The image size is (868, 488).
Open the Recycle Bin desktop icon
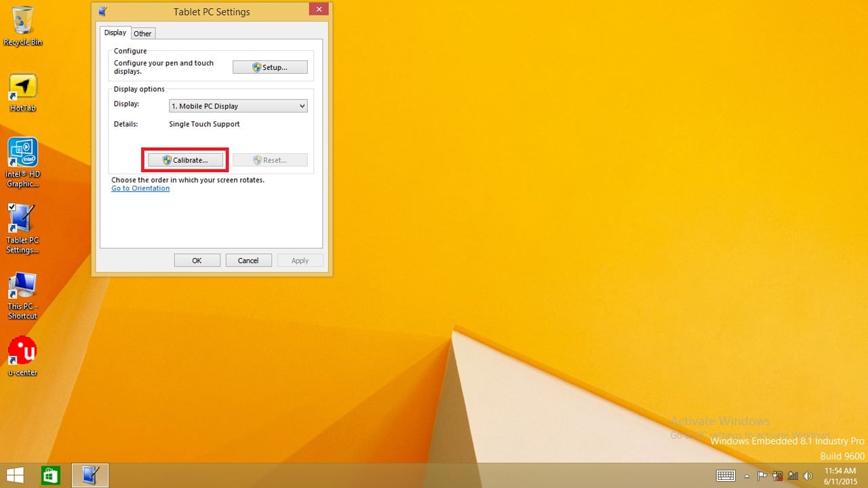point(23,26)
